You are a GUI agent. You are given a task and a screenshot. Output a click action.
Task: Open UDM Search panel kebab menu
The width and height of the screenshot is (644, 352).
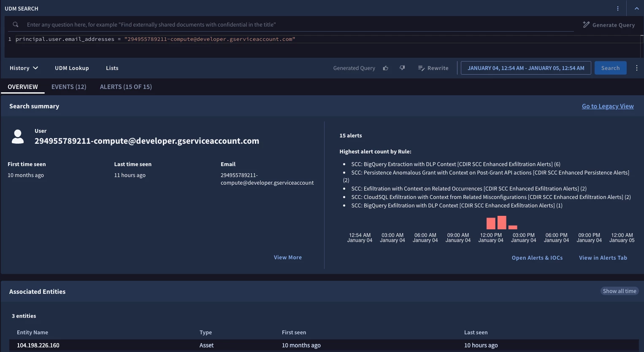618,8
